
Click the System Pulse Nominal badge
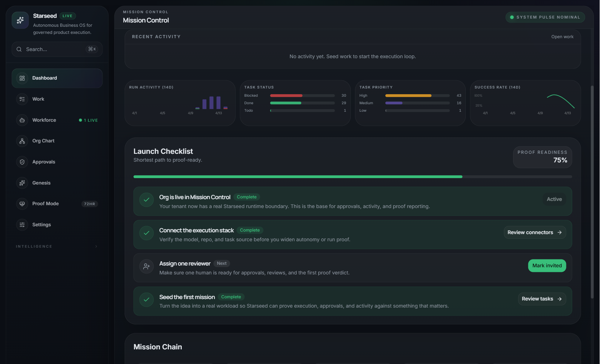545,17
